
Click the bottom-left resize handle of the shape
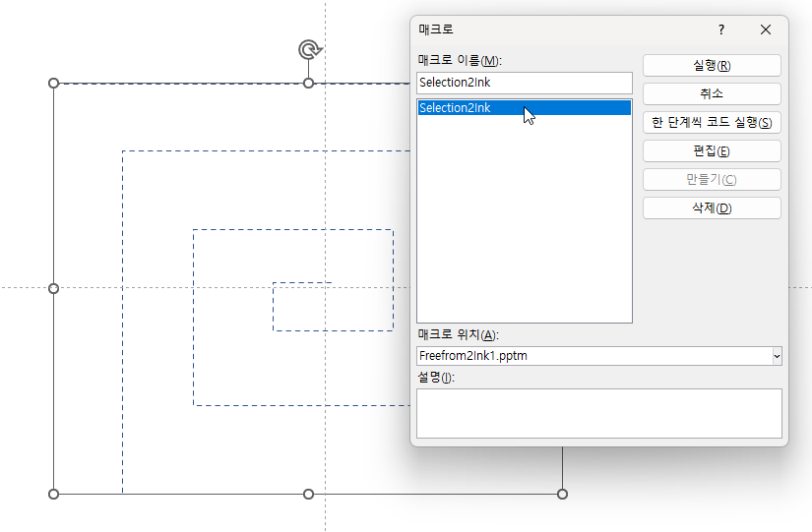coord(53,495)
